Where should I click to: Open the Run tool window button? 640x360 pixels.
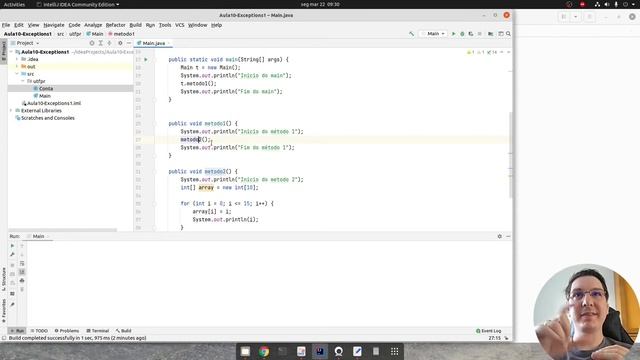pos(17,331)
